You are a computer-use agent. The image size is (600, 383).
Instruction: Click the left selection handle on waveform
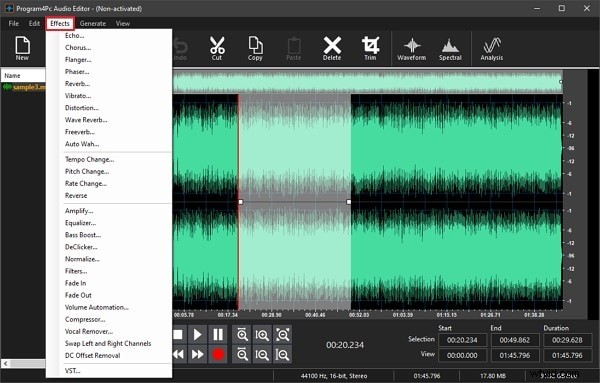pyautogui.click(x=241, y=202)
